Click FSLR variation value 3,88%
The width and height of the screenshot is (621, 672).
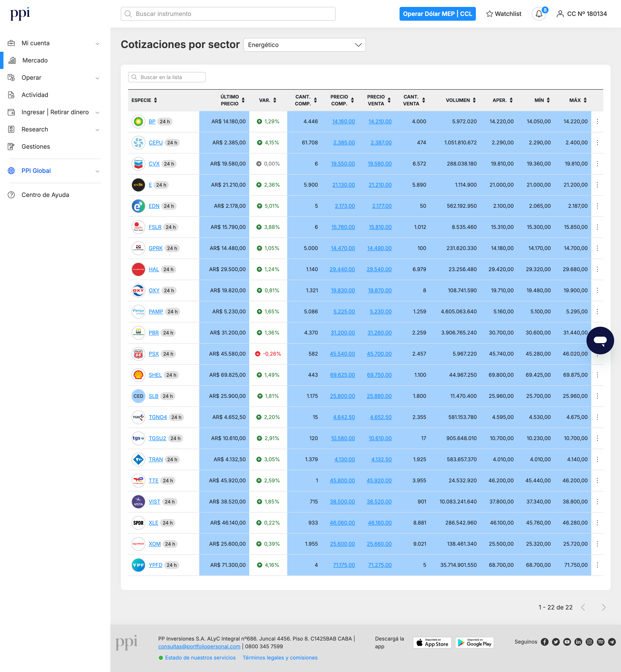pos(271,227)
